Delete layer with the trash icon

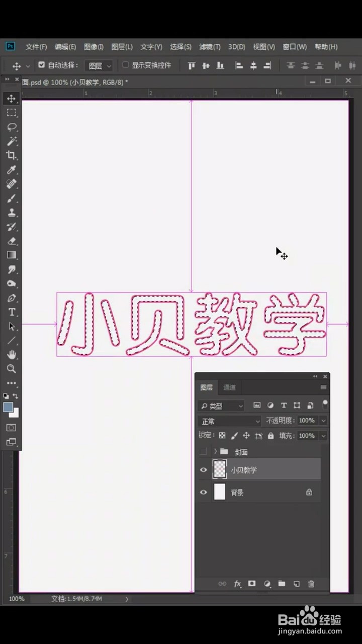point(311,584)
